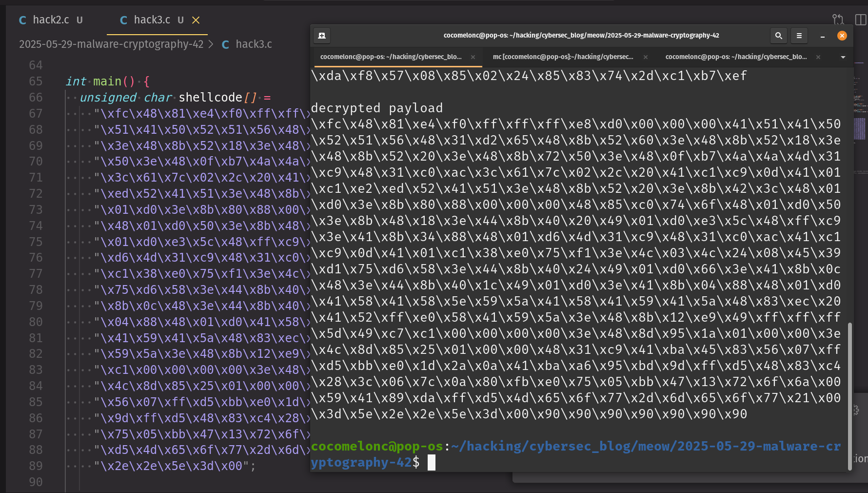Click the terminal title bar text
The height and width of the screenshot is (493, 868).
(x=581, y=36)
